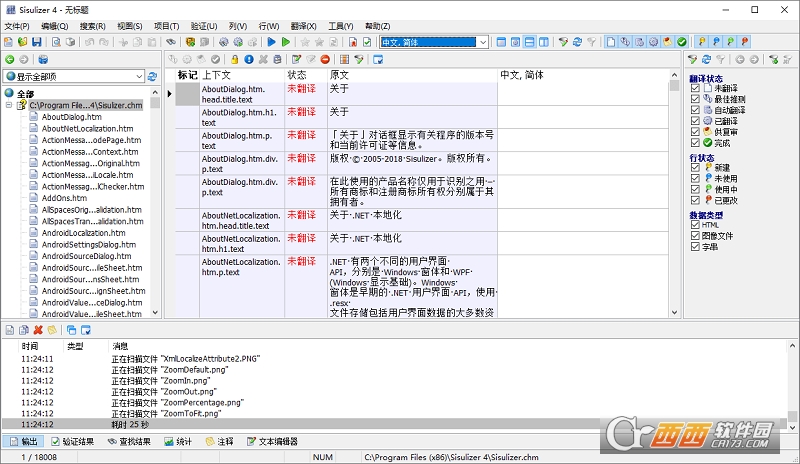Click the filter funnel icon in filter panel toolbar
The height and width of the screenshot is (464, 800).
(x=692, y=60)
